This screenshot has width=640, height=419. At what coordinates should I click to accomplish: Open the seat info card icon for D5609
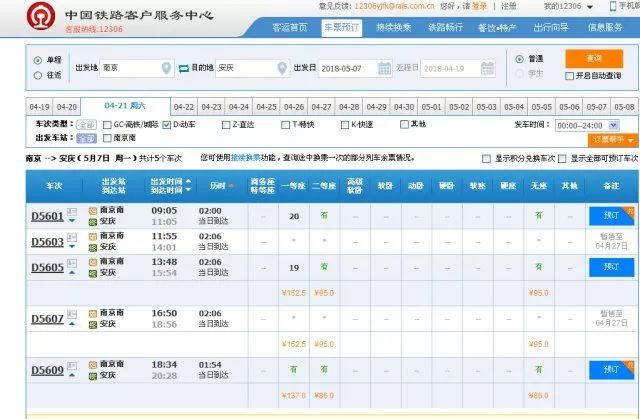click(x=72, y=366)
